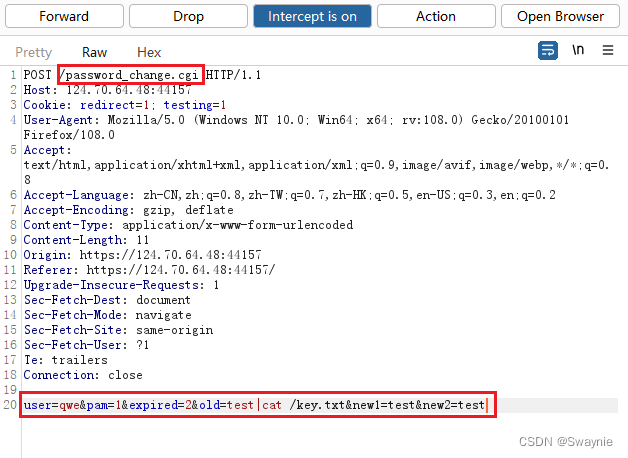Click the Content-Type header line

coord(188,225)
